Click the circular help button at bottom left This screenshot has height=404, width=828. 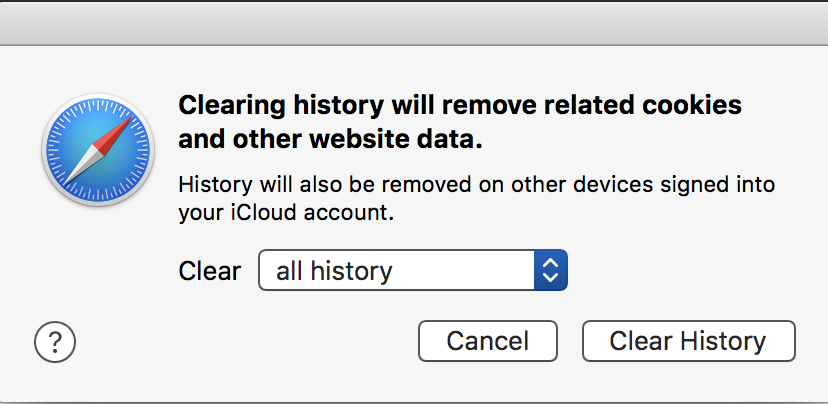click(55, 342)
